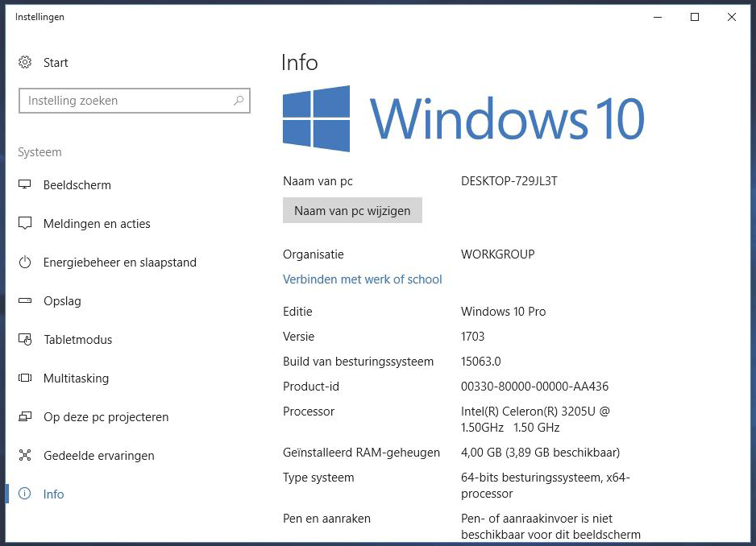Click the Info circle icon
This screenshot has height=546, width=756.
(x=25, y=494)
